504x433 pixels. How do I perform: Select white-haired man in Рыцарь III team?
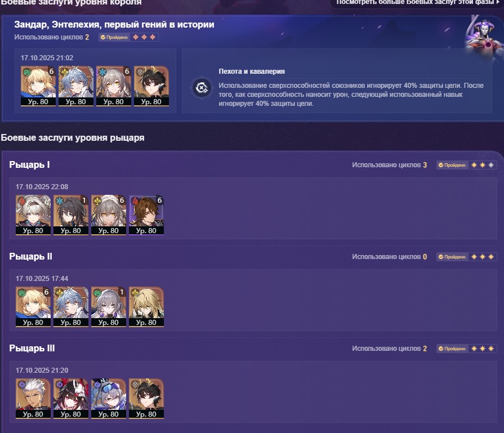click(33, 399)
